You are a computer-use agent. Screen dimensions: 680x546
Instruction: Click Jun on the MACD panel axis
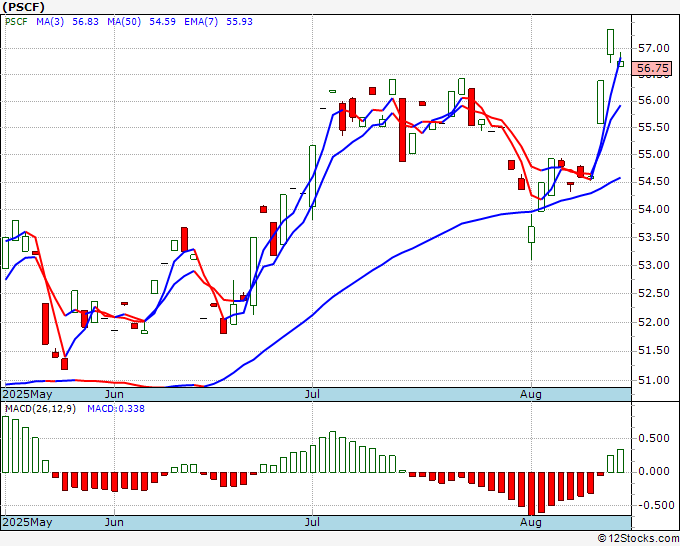point(114,522)
